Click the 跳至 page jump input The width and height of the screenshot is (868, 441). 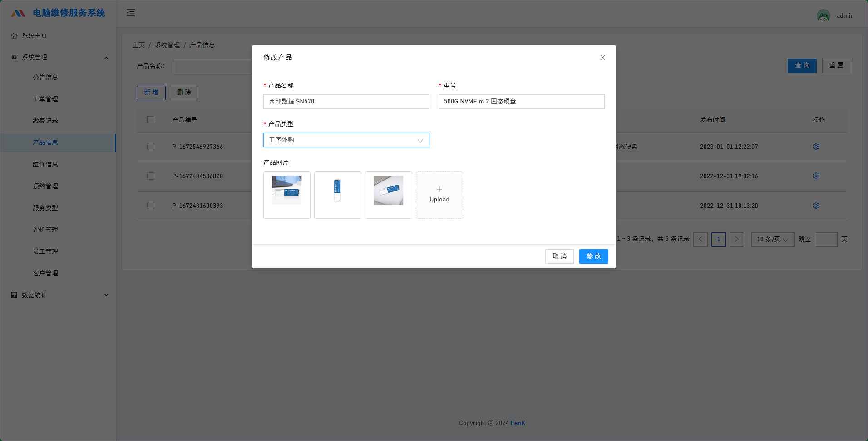[826, 239]
